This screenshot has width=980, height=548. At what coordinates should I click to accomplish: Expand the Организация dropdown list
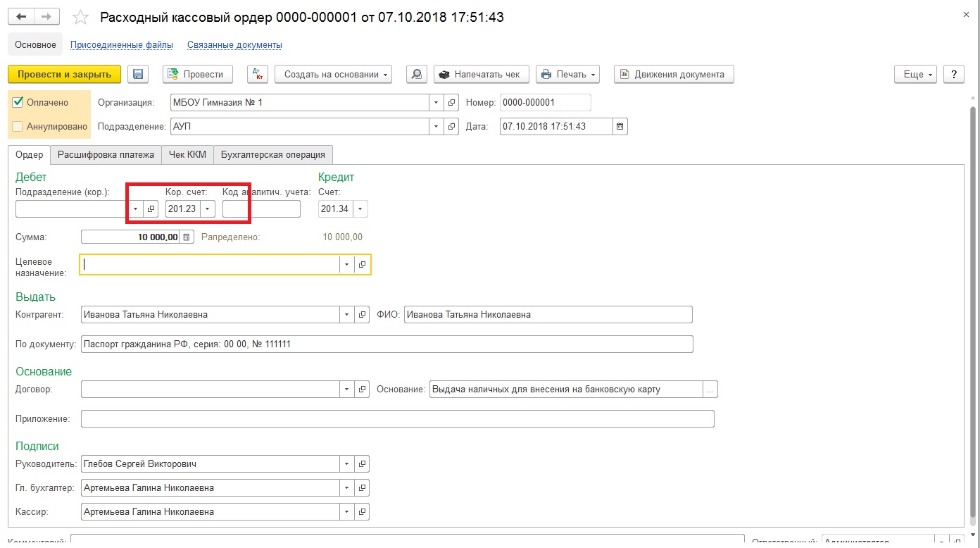[436, 103]
